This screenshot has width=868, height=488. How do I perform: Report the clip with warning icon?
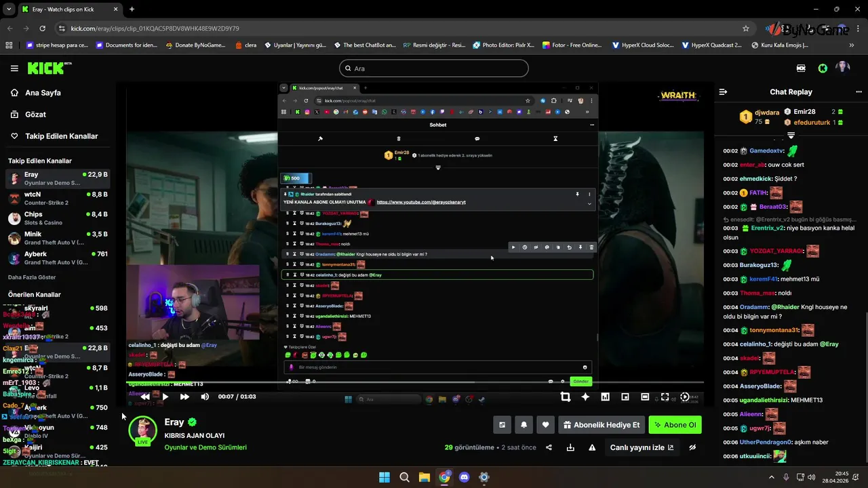pyautogui.click(x=592, y=447)
